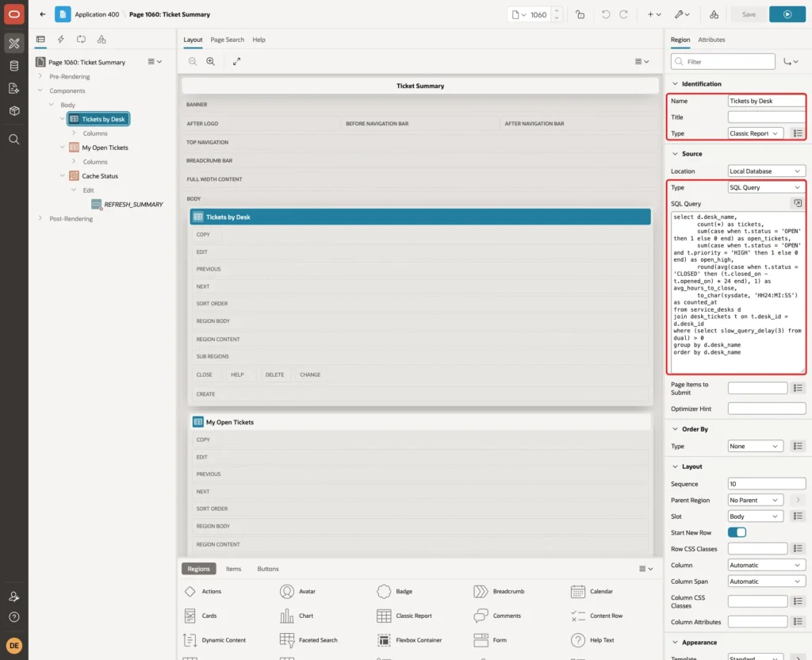
Task: Select the Processing tab icon
Action: (81, 40)
